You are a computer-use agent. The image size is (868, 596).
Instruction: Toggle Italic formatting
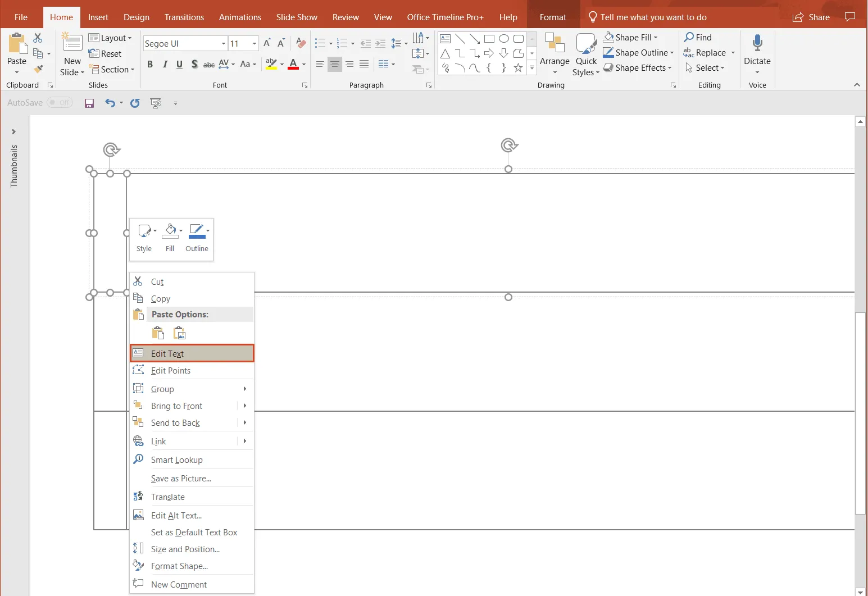coord(165,65)
